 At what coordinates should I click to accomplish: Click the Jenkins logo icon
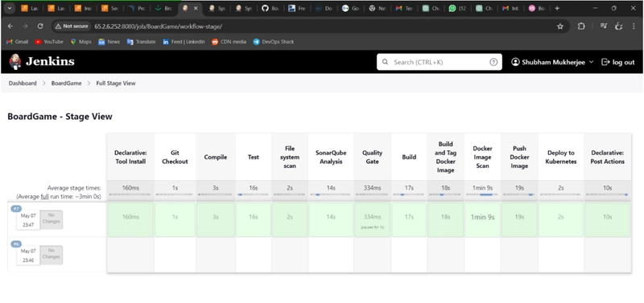15,62
